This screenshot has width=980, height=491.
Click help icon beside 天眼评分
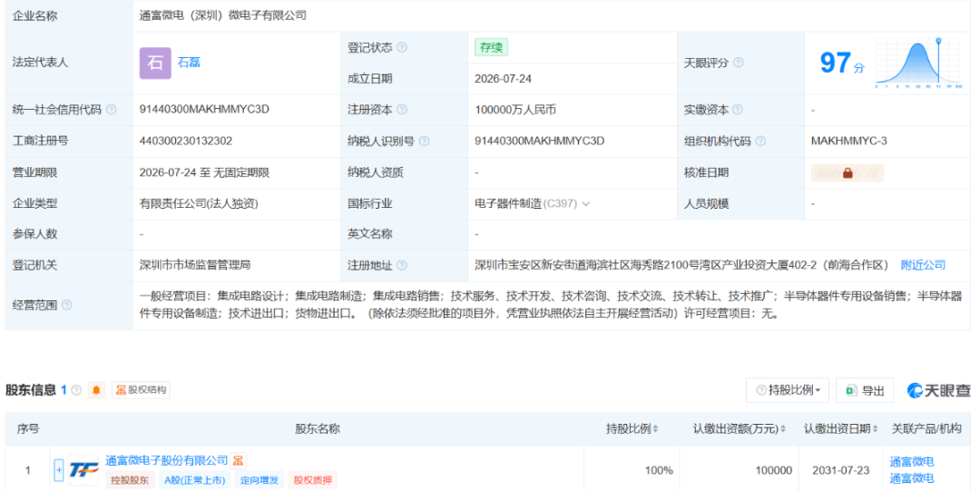point(738,63)
